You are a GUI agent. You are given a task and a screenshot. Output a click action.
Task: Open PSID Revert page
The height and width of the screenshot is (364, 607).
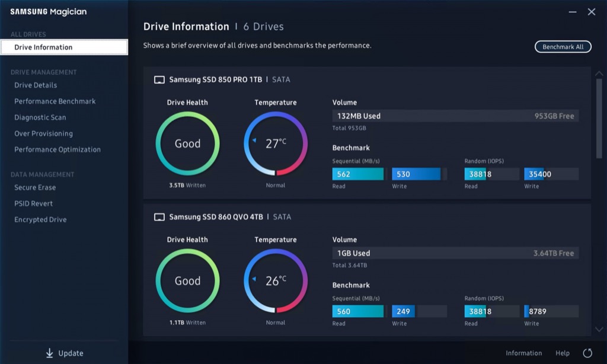click(x=34, y=204)
